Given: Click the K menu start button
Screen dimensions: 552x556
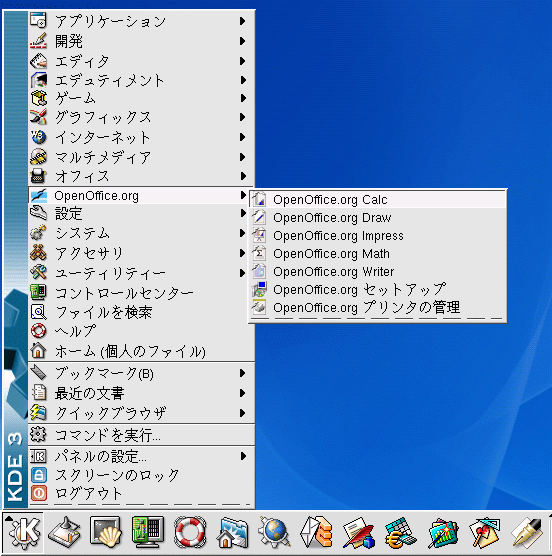Looking at the screenshot, I should pyautogui.click(x=23, y=532).
